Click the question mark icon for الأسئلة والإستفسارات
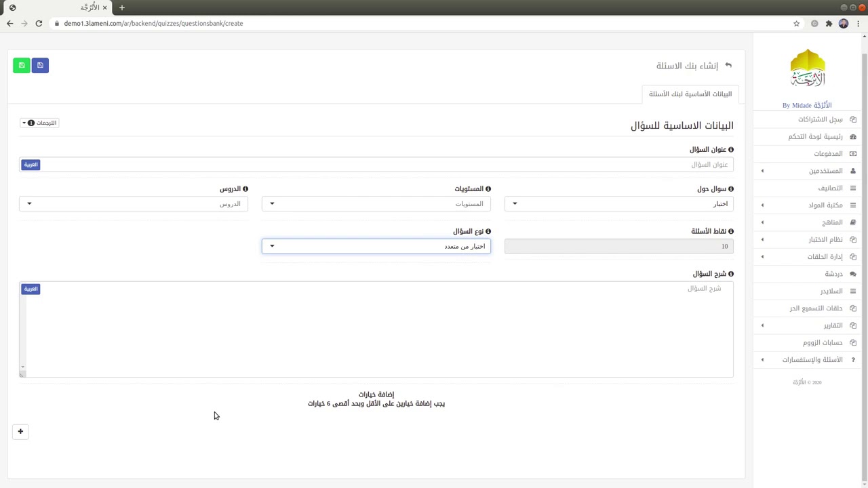Screen dimensions: 868x488 (x=853, y=360)
